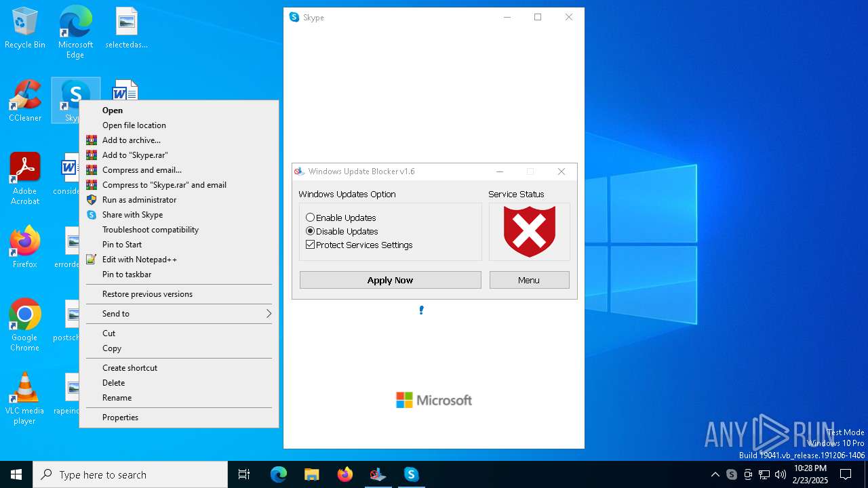Image resolution: width=868 pixels, height=488 pixels.
Task: Select Edit with Notepad++
Action: 179,260
